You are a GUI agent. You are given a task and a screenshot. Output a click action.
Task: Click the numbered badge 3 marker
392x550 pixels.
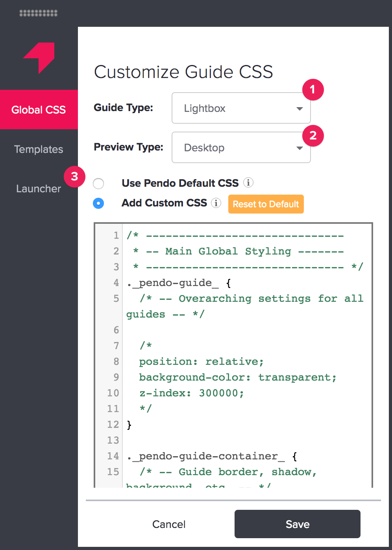point(74,177)
